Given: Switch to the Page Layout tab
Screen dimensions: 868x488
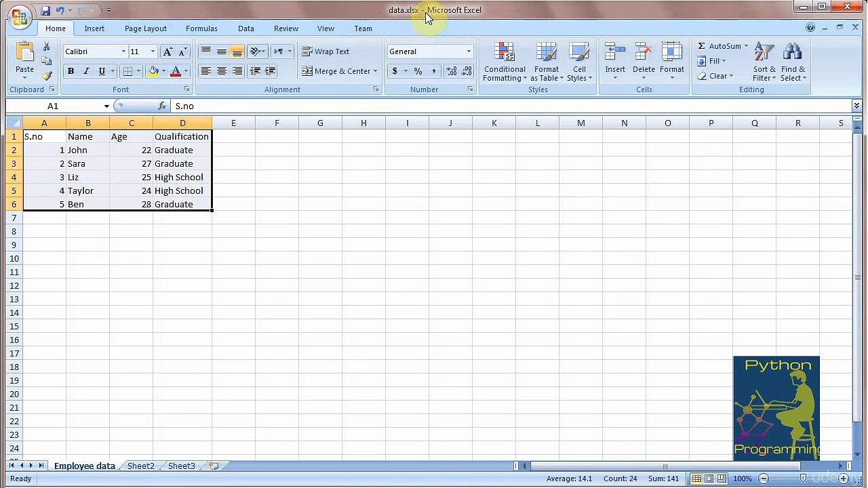Looking at the screenshot, I should click(x=145, y=28).
